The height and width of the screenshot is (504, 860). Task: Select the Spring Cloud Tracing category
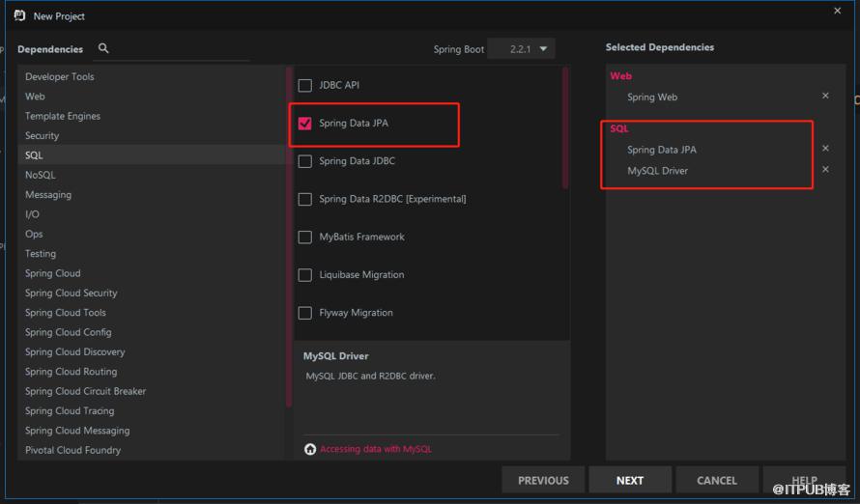click(152, 411)
